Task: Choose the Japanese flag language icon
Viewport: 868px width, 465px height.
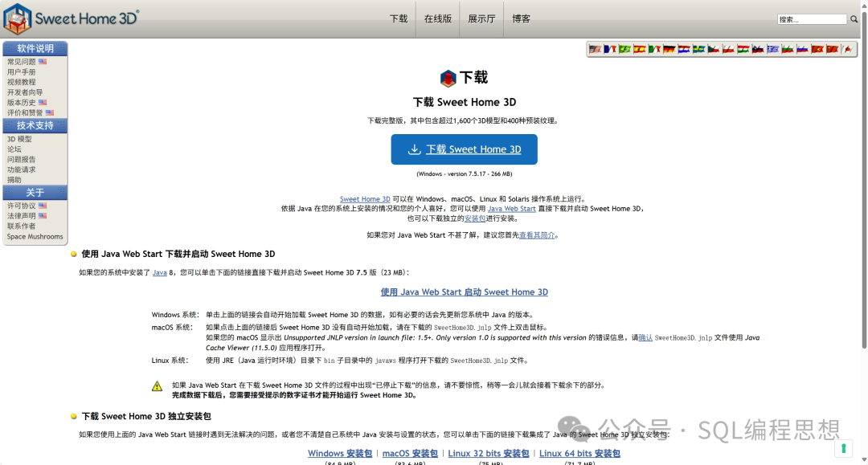Action: [x=846, y=49]
